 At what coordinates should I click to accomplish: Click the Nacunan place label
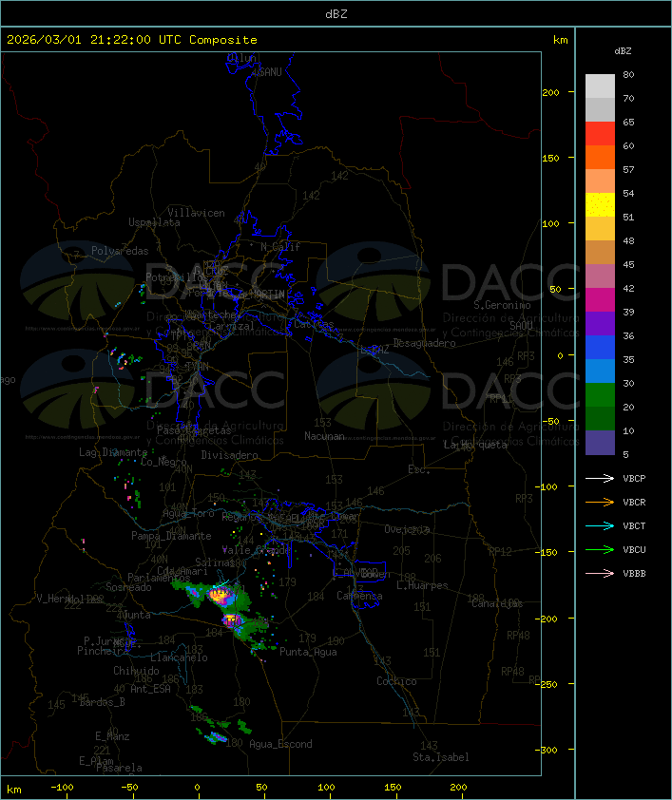(324, 436)
